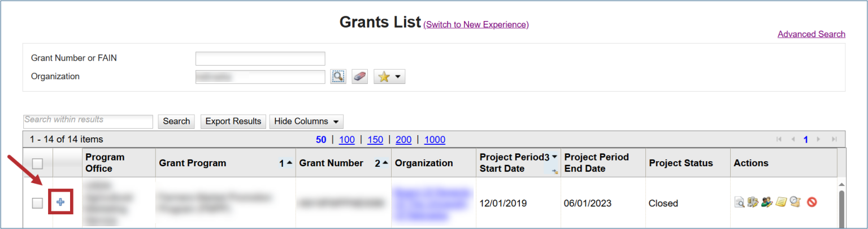Image resolution: width=868 pixels, height=229 pixels.
Task: Click the manage users action icon
Action: click(767, 202)
